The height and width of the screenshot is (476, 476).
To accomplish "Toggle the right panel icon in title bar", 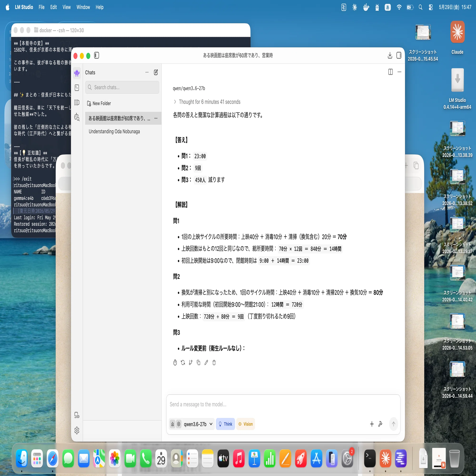I will [x=399, y=55].
